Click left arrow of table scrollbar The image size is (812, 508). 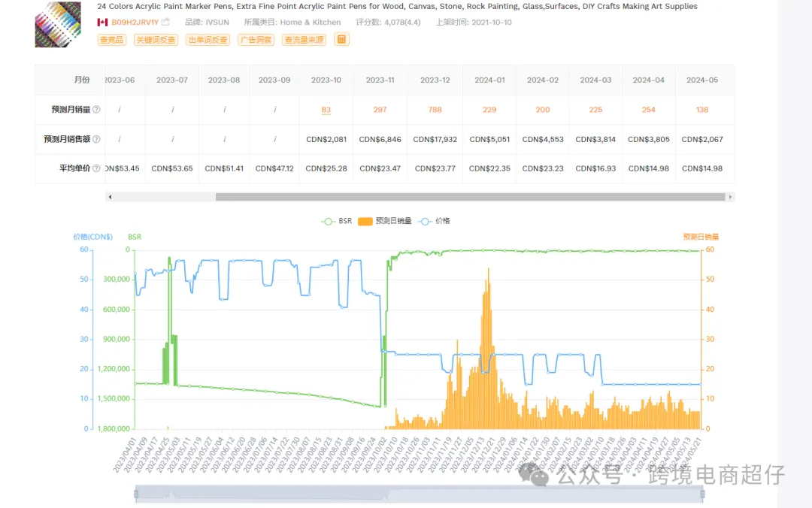pos(110,197)
